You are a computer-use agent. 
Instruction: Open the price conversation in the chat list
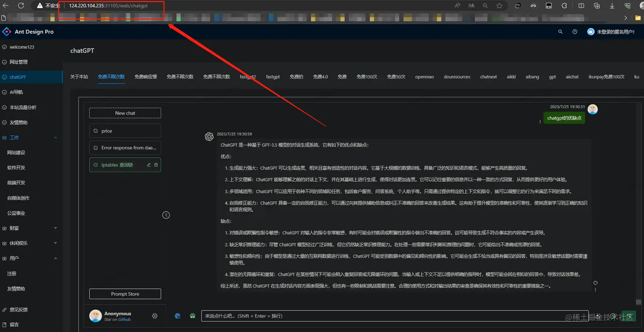(125, 131)
